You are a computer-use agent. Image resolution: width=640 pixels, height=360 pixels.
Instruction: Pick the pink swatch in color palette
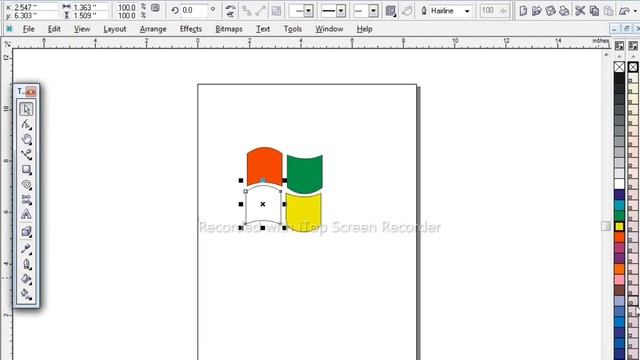point(619,280)
